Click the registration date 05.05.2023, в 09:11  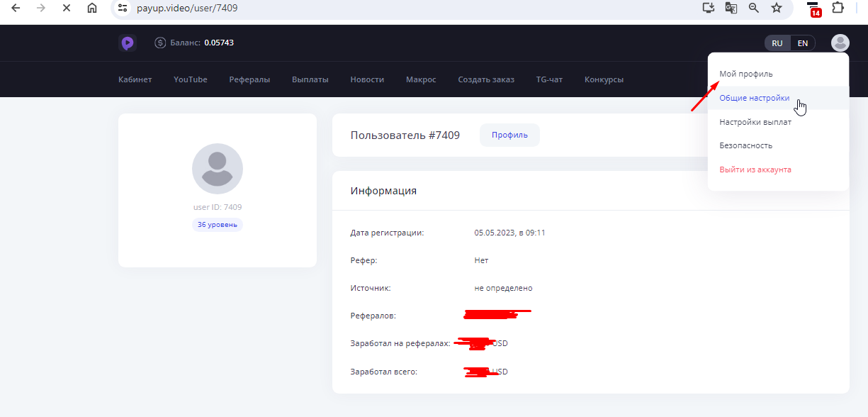point(509,233)
